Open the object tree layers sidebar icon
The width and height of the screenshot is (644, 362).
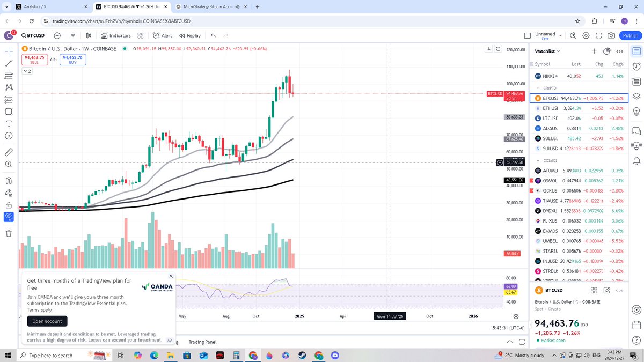pos(636,97)
